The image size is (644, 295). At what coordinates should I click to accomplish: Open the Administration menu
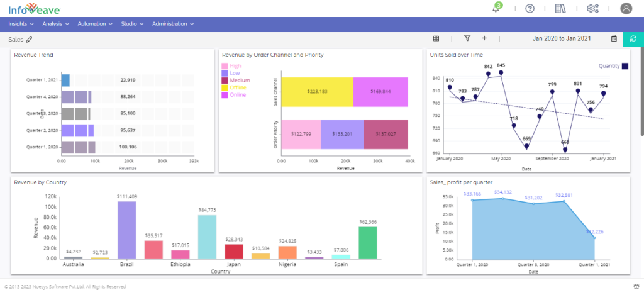coord(172,24)
